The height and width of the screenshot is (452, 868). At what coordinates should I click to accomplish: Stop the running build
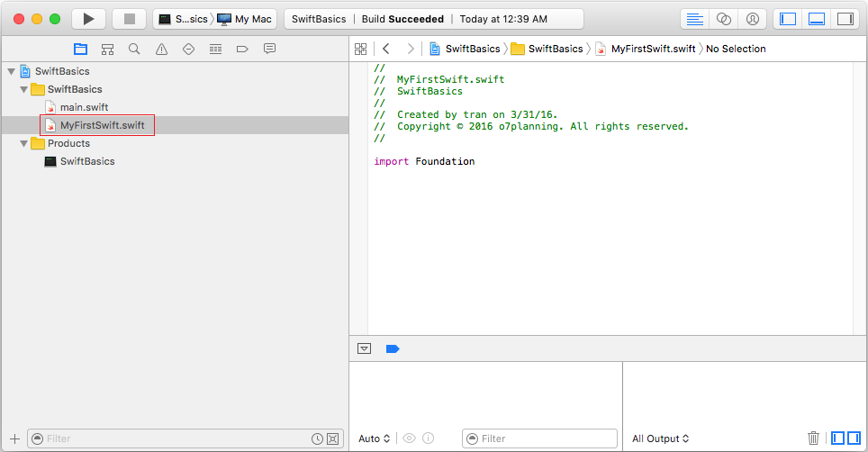(130, 19)
